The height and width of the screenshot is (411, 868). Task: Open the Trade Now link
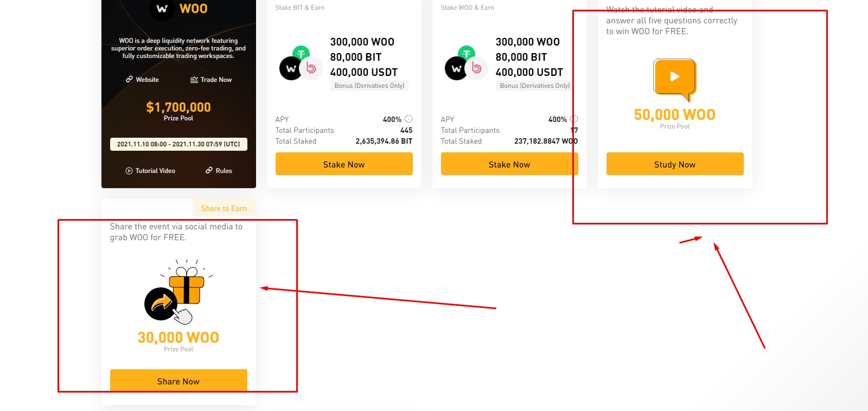point(211,80)
